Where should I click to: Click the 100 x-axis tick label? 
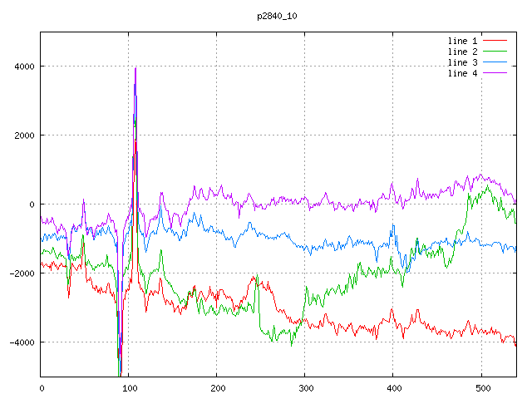tap(129, 387)
